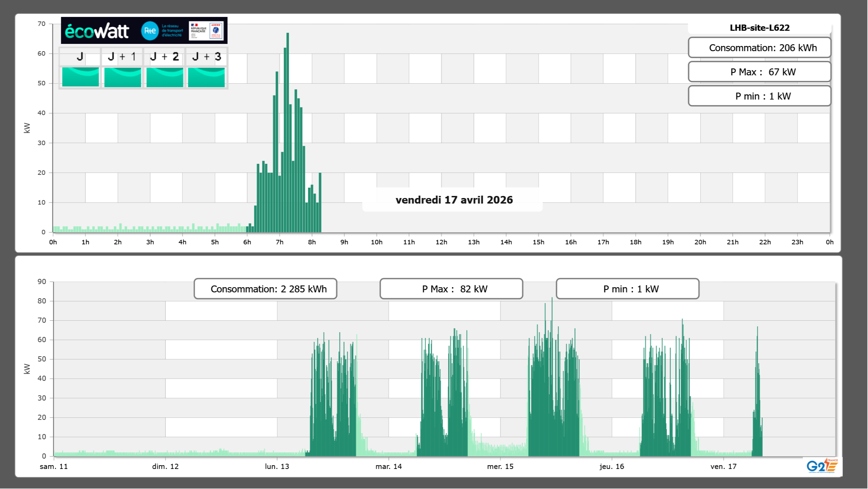Select the J + 1 forecast label
The image size is (868, 489).
(x=122, y=57)
